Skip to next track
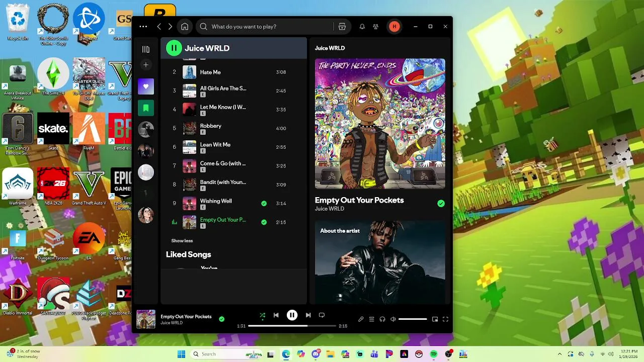644x362 pixels. (308, 315)
